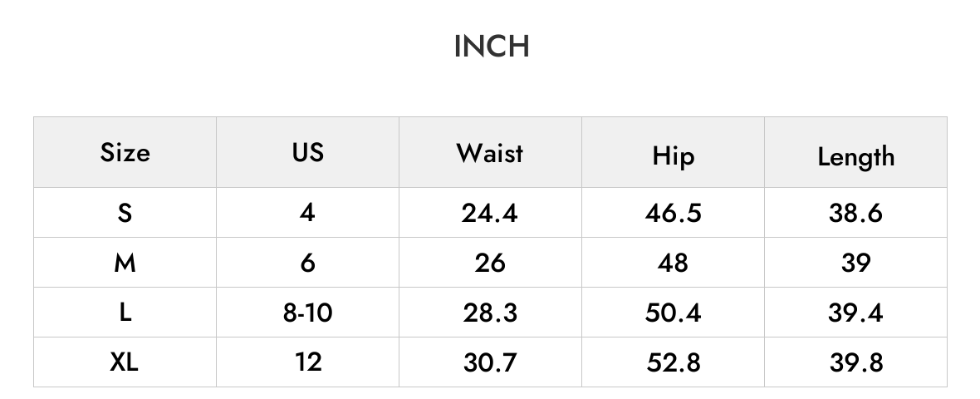980x399 pixels.
Task: Click the length value 39.4
Action: [x=855, y=313]
